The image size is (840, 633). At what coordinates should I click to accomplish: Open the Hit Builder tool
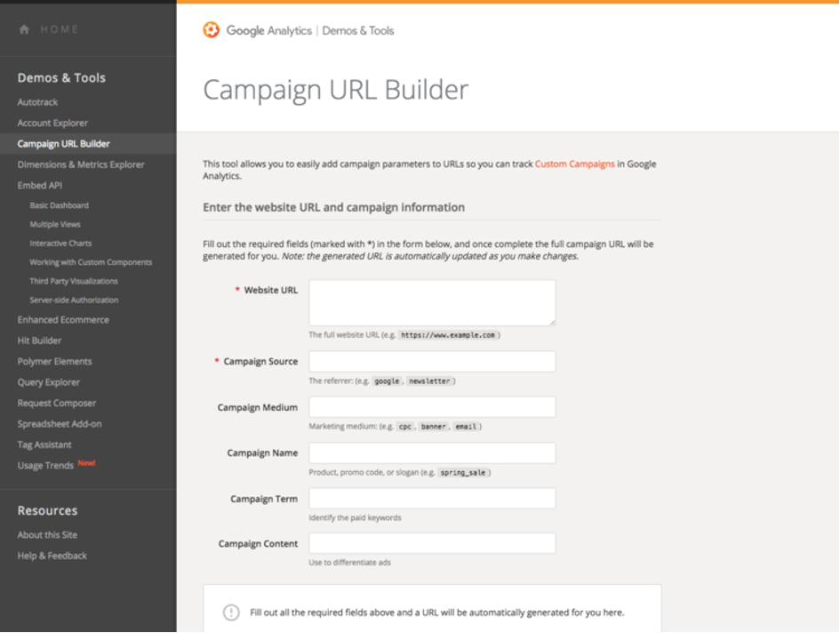[x=39, y=341]
